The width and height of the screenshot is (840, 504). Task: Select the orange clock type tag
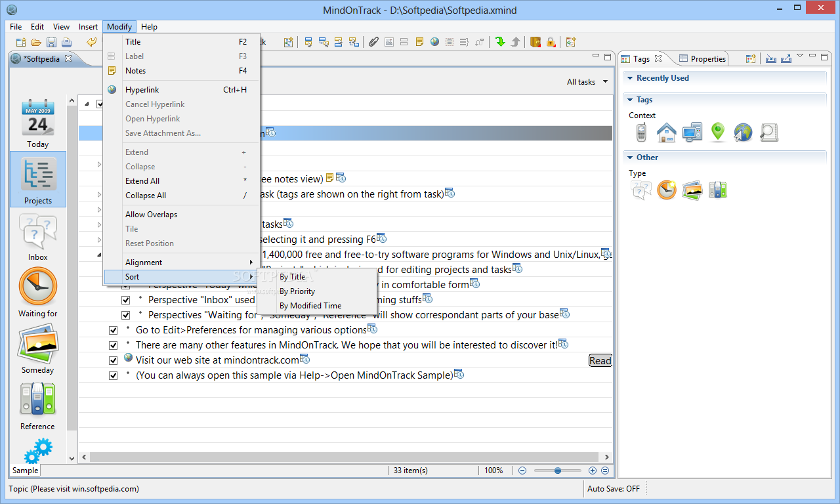(x=667, y=190)
